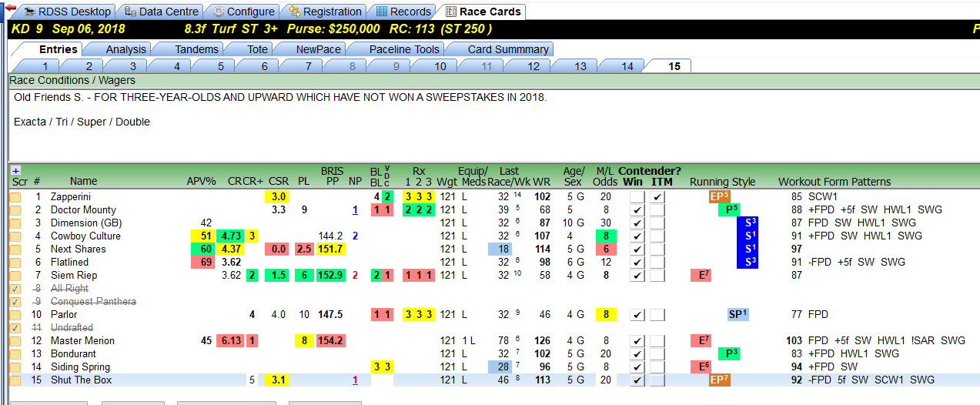Click the Data Centre database icon
The image size is (980, 405).
coord(130,12)
